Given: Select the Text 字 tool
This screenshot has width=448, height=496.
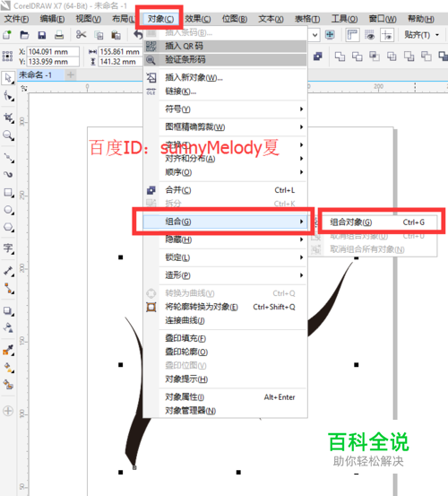Looking at the screenshot, I should coord(8,248).
